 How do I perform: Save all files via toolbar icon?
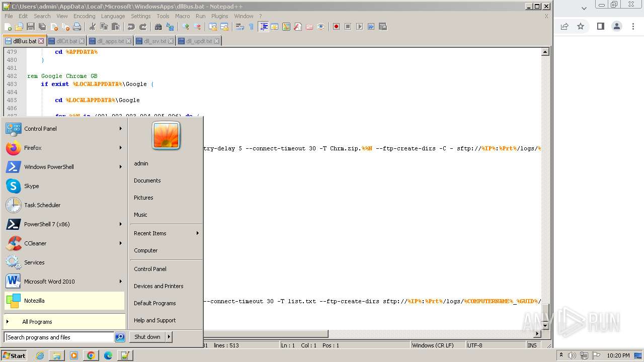tap(42, 27)
